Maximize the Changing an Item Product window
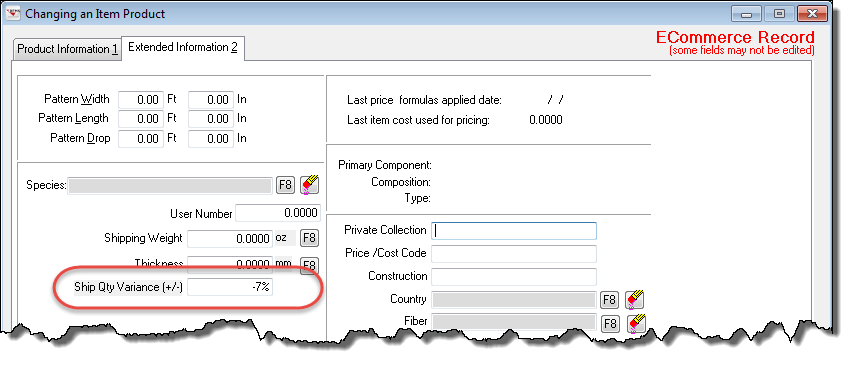Screen dimensions: 848x365 (779, 14)
